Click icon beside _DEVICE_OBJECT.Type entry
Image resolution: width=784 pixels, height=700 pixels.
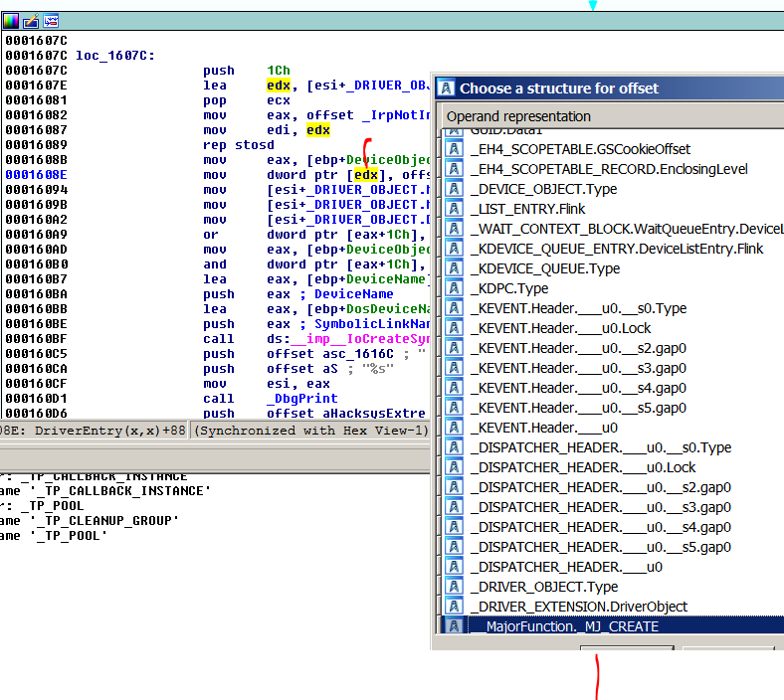(455, 189)
